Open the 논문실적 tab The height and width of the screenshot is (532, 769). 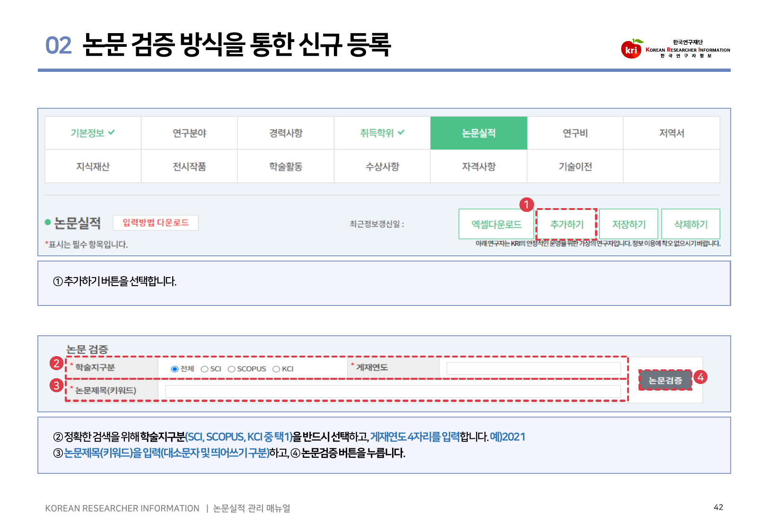point(479,133)
